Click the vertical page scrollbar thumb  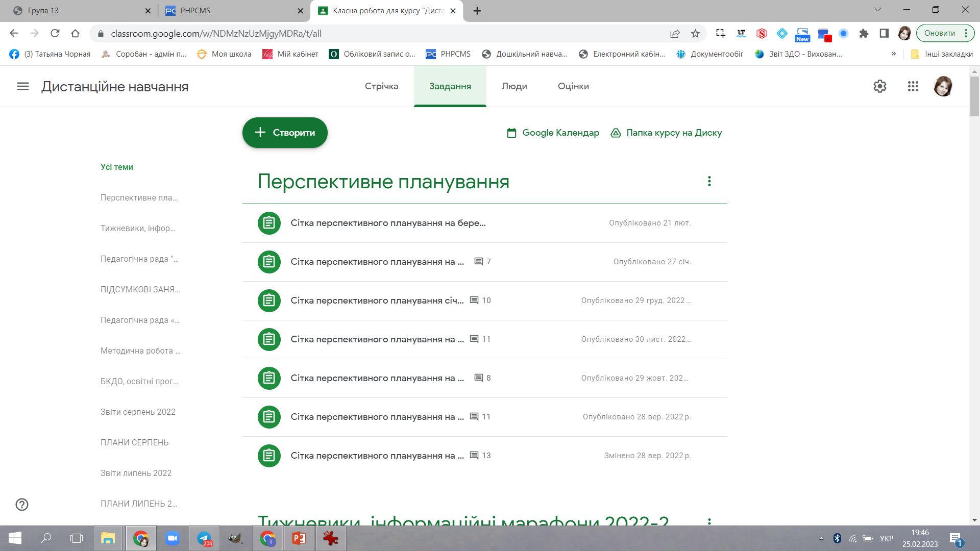click(x=974, y=97)
